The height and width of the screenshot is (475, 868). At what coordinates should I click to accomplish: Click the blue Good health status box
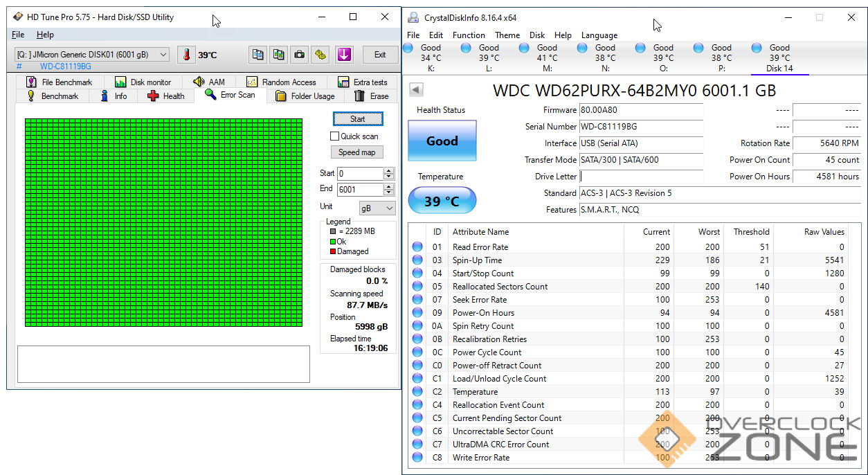pyautogui.click(x=442, y=141)
